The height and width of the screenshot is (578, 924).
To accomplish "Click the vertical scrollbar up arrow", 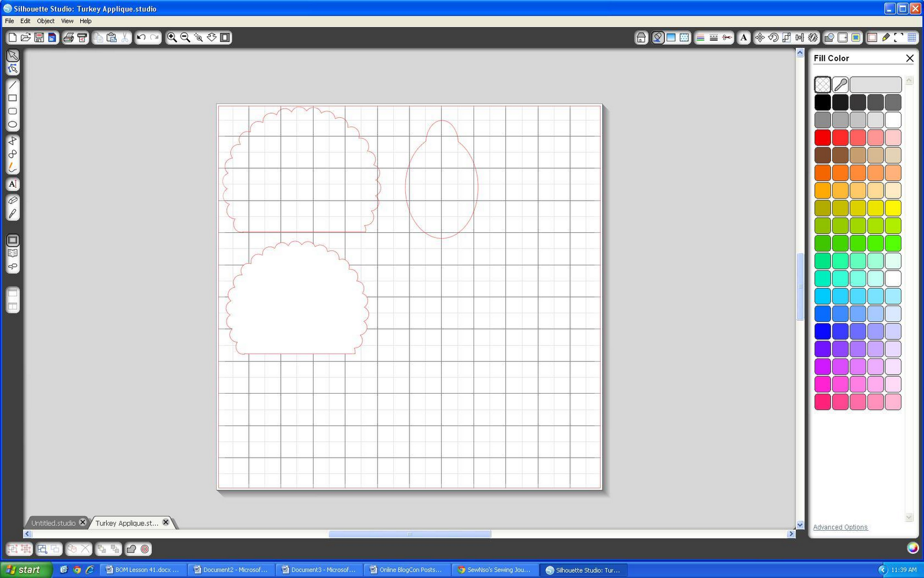I will click(x=800, y=53).
